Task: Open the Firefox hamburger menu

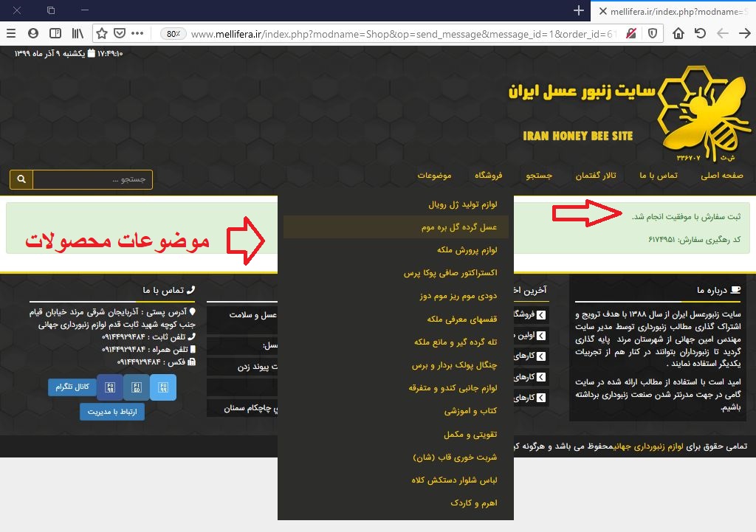Action: 11,33
